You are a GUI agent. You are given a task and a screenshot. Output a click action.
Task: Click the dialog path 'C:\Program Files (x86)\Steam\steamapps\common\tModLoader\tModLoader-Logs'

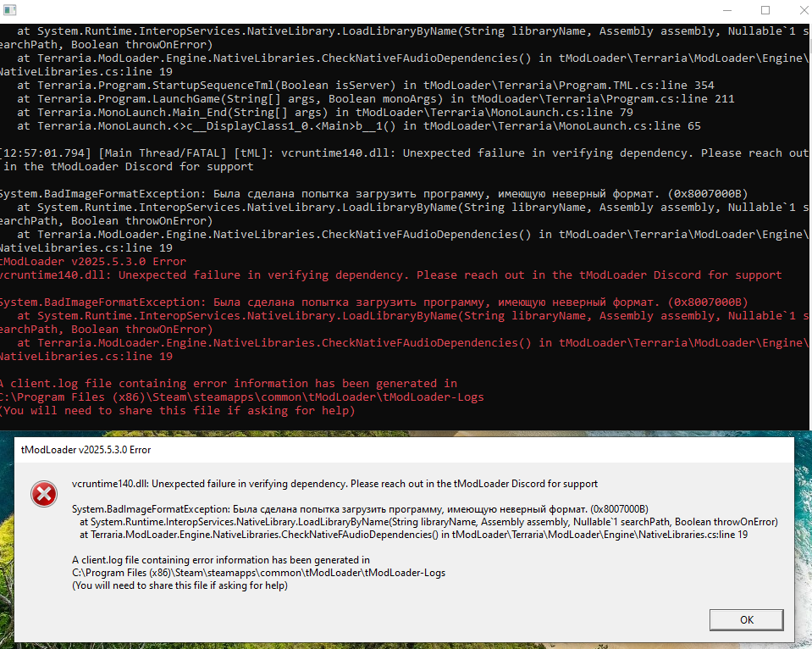258,573
